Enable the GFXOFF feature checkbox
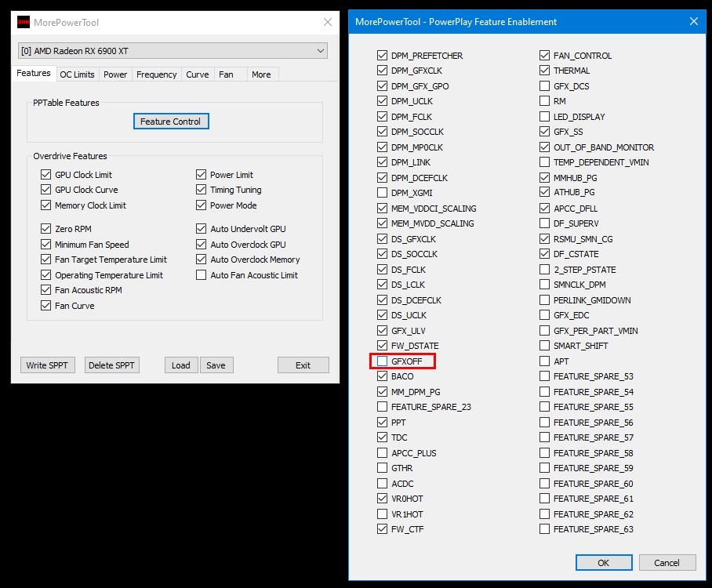This screenshot has height=588, width=712. pos(383,361)
